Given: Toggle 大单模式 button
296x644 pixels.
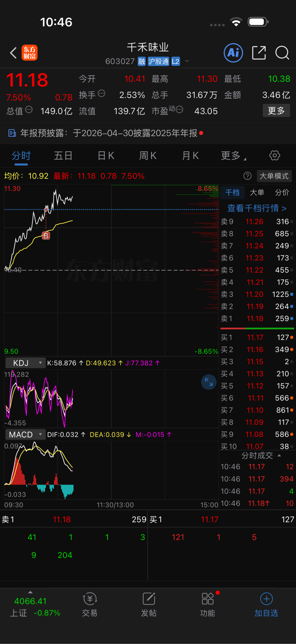Looking at the screenshot, I should [x=274, y=176].
